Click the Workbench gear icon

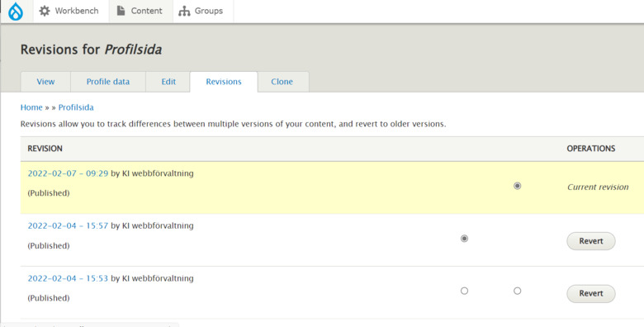(x=45, y=11)
